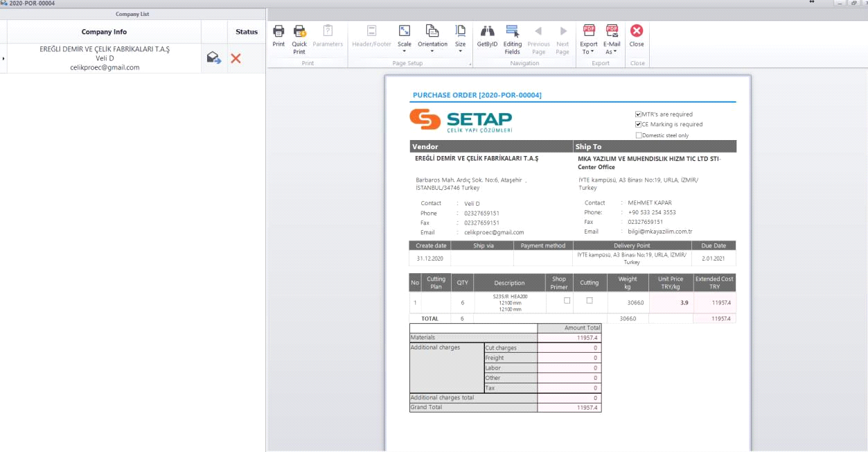Image resolution: width=868 pixels, height=452 pixels.
Task: Tick the Shop Primer checkbox for item 1
Action: coord(567,300)
